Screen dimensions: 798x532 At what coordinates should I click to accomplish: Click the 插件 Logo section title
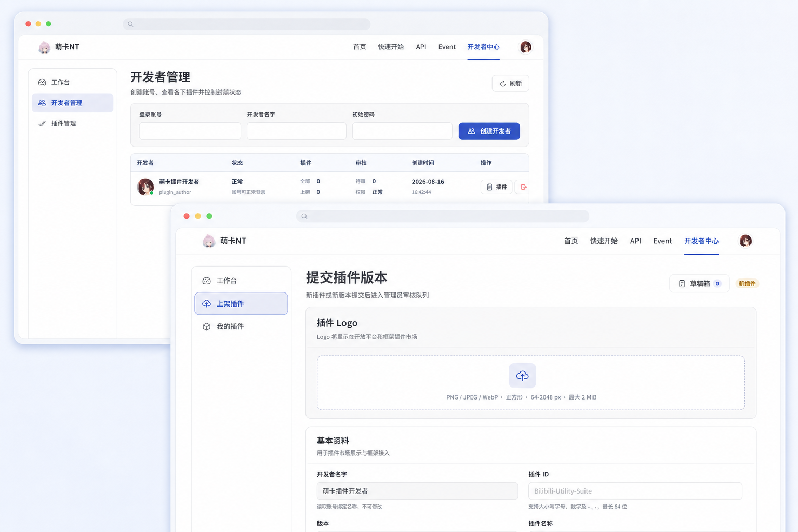pos(337,323)
